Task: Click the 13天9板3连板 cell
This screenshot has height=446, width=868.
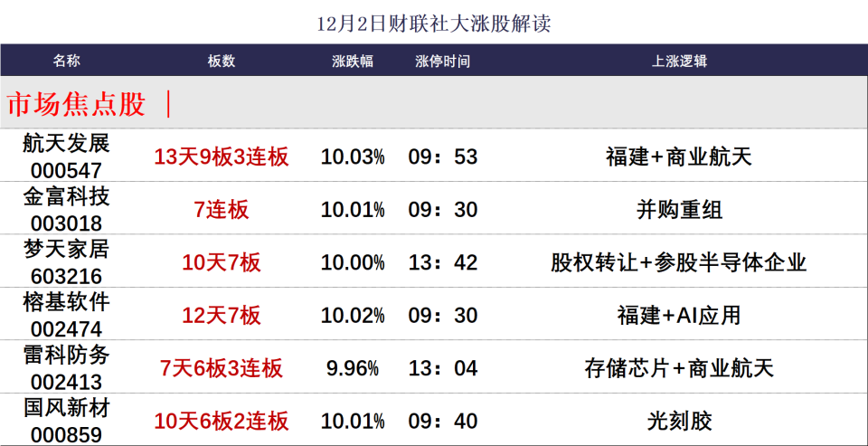Action: pyautogui.click(x=222, y=157)
